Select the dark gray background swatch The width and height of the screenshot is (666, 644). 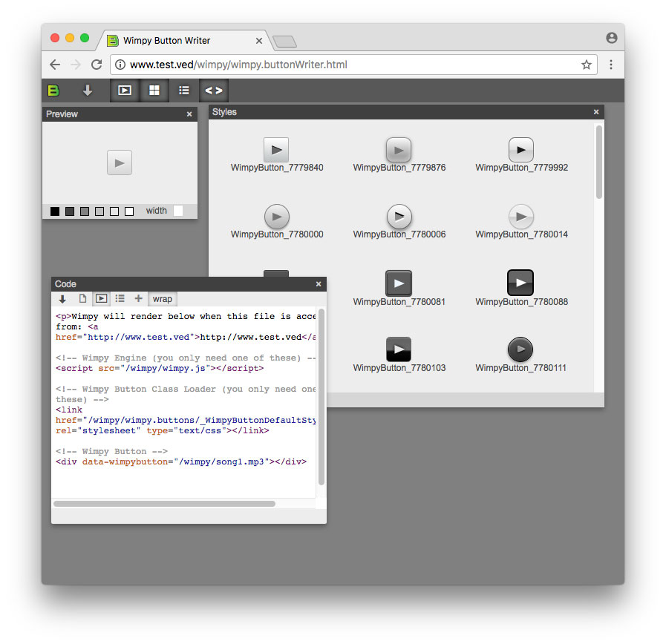pyautogui.click(x=70, y=211)
